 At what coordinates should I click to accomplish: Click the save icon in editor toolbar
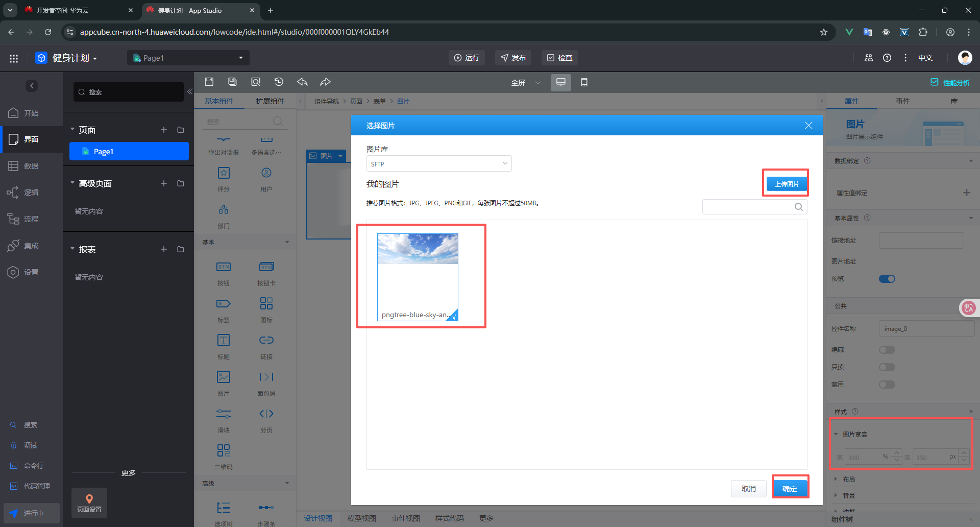coord(209,82)
